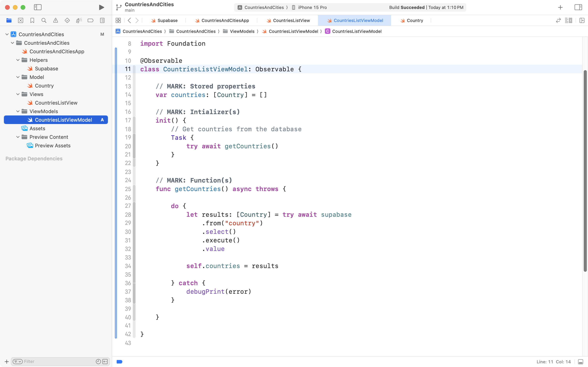The height and width of the screenshot is (367, 588).
Task: Collapse the ViewModels folder
Action: click(x=17, y=111)
